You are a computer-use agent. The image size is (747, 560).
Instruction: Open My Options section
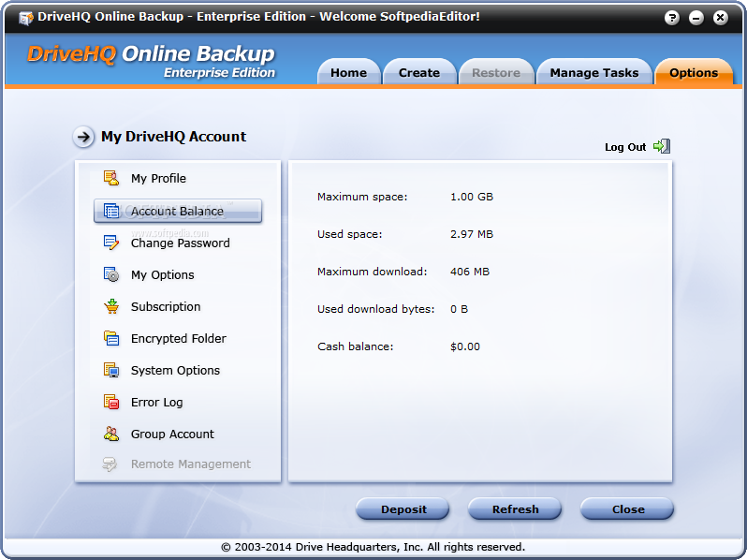(163, 275)
